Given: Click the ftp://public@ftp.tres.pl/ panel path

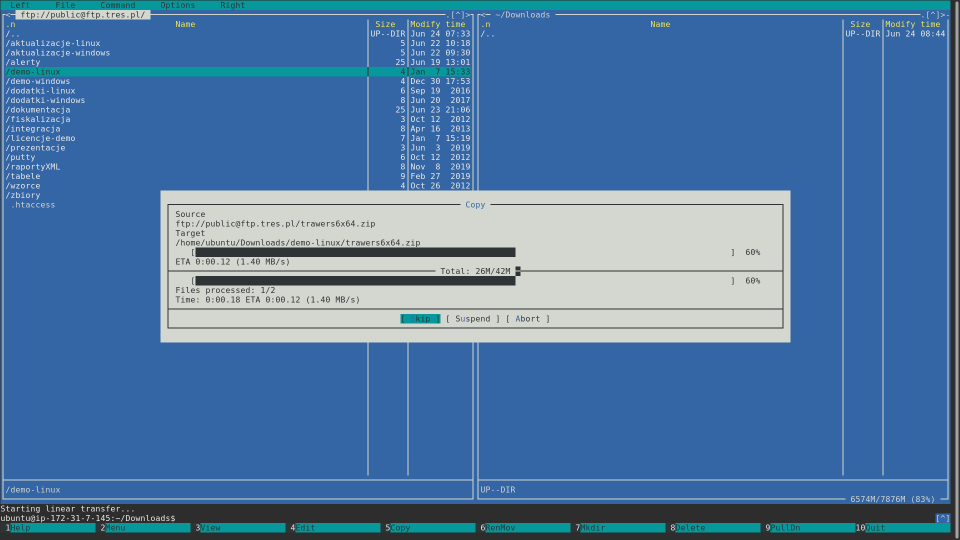Looking at the screenshot, I should pyautogui.click(x=83, y=15).
